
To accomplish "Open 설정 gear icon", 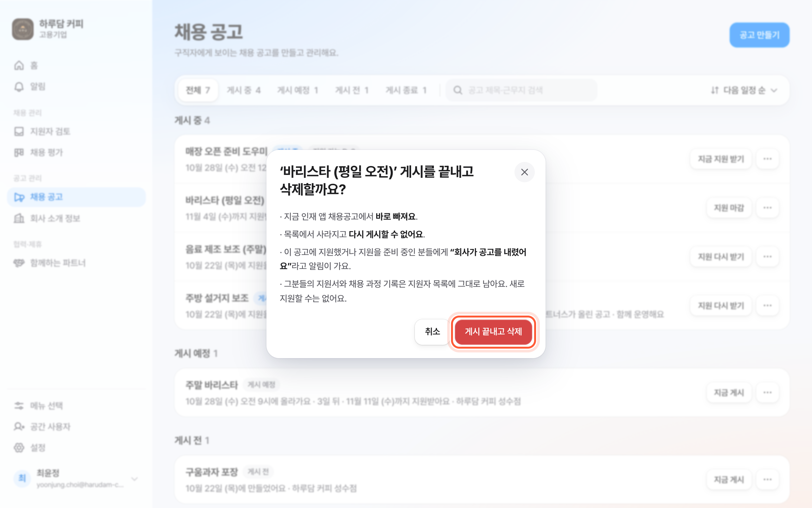I will (19, 448).
